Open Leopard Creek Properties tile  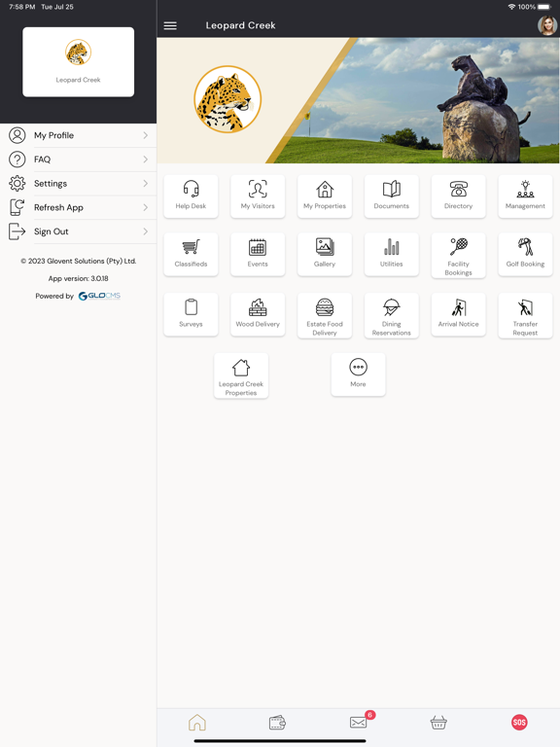coord(241,375)
